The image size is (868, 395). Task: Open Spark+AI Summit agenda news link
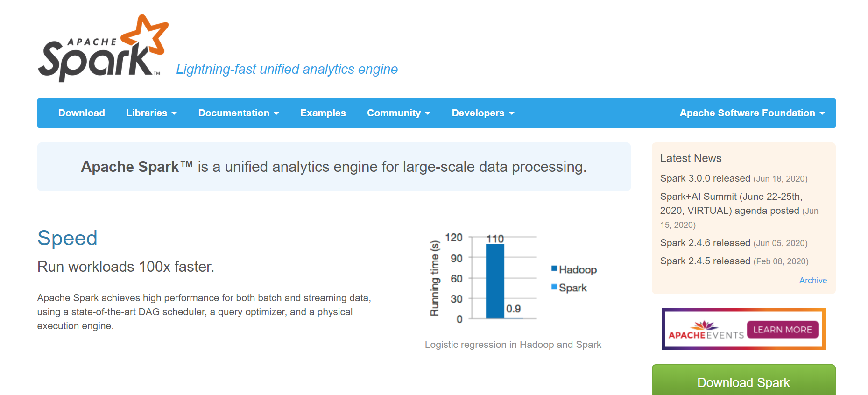(x=731, y=204)
